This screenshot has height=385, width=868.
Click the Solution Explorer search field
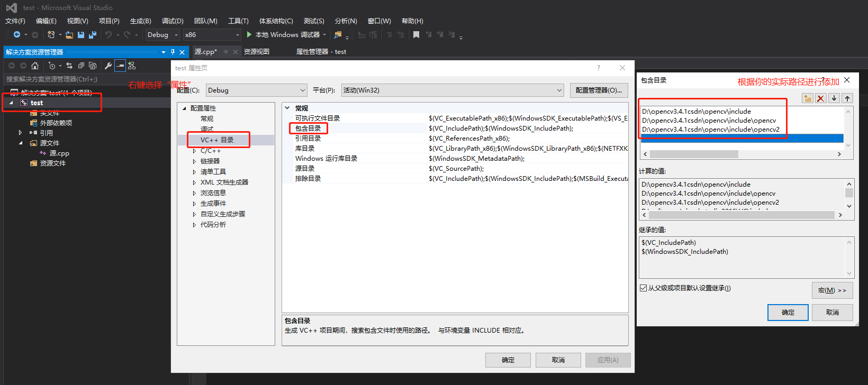[x=87, y=79]
